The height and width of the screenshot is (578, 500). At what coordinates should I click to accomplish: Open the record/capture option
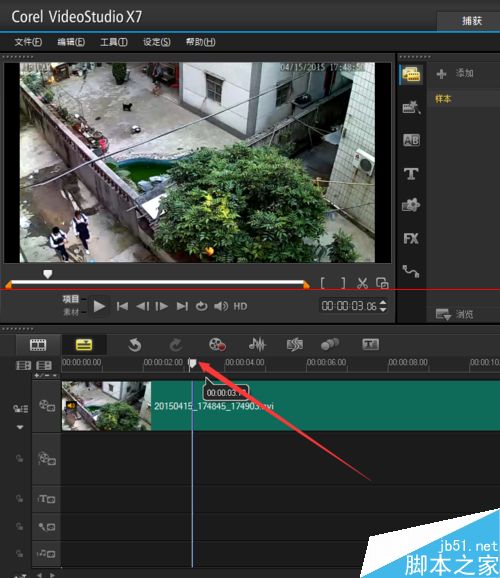coord(218,345)
